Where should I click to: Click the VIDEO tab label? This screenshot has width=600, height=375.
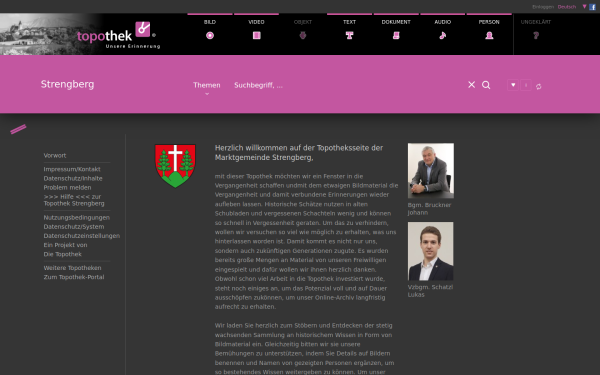click(x=256, y=22)
